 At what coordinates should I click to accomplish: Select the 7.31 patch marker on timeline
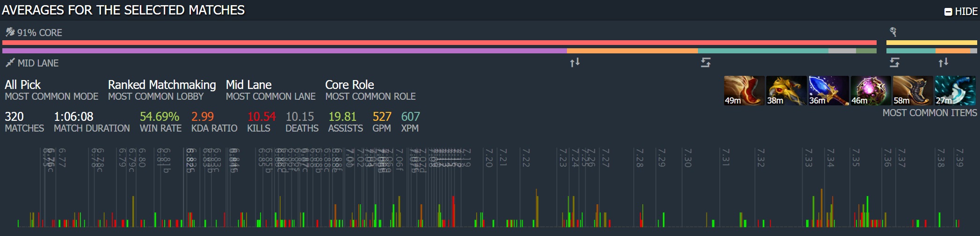pos(726,158)
